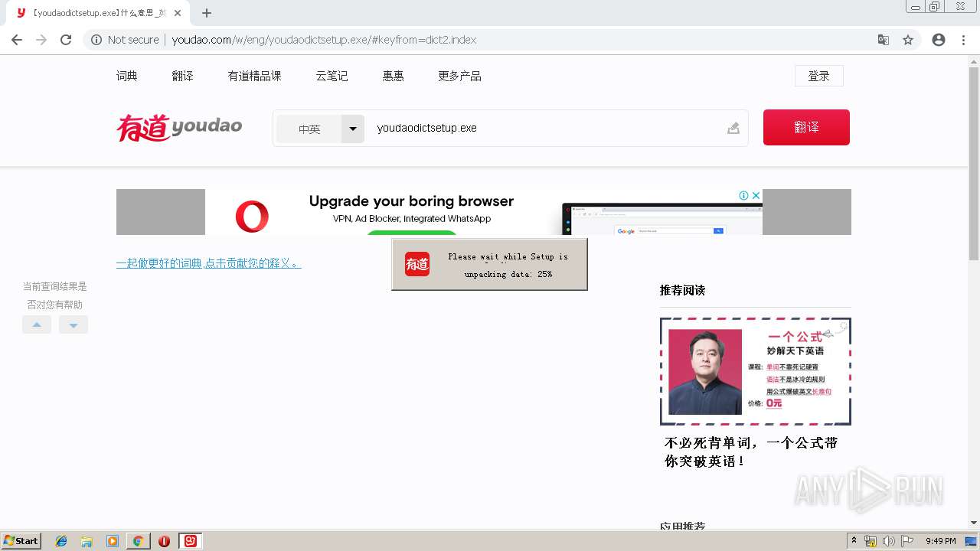This screenshot has width=980, height=551.
Task: Go to 有道精品课 in the top nav
Action: point(254,76)
